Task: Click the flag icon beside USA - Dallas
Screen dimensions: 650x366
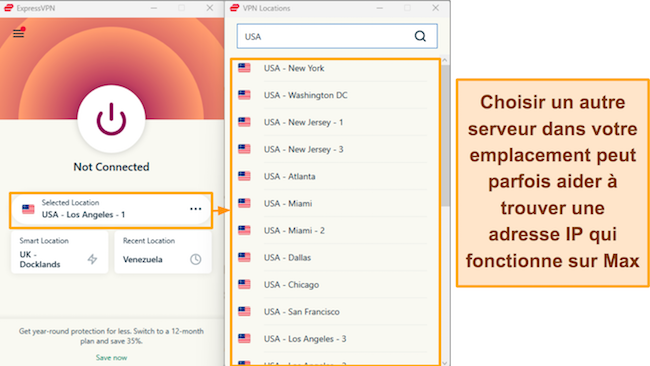Action: point(244,257)
